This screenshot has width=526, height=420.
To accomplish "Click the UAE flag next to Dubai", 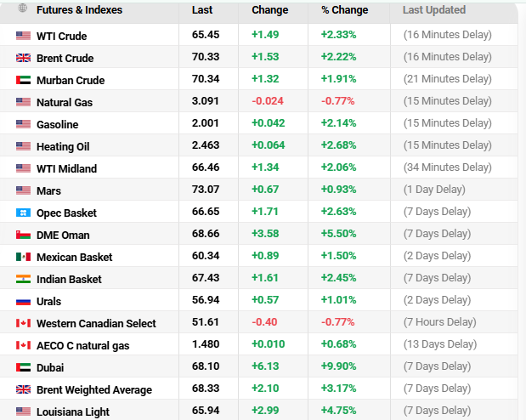I will pyautogui.click(x=23, y=367).
